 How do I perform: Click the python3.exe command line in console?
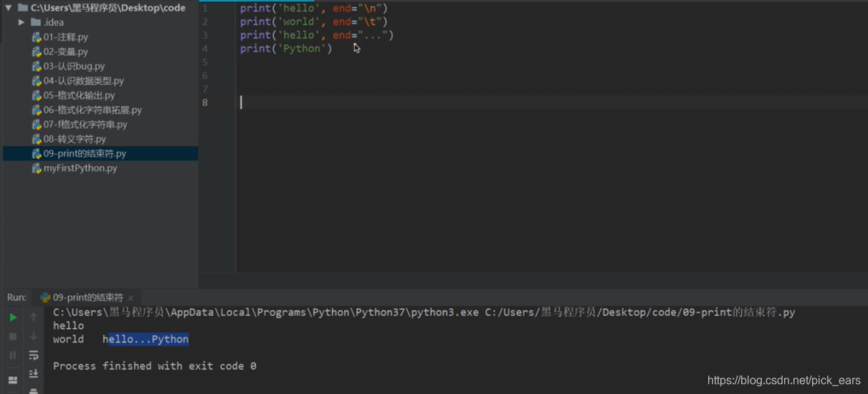pos(424,312)
